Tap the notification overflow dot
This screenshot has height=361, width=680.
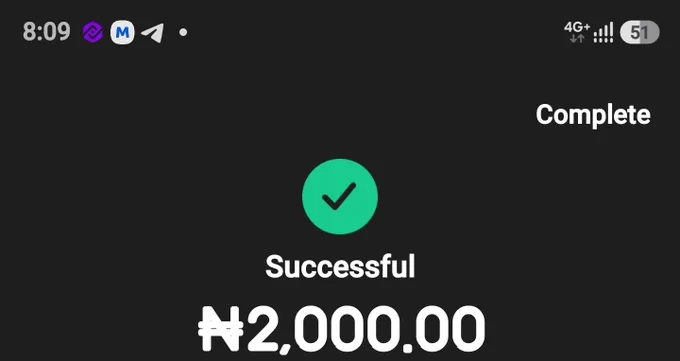pos(183,32)
